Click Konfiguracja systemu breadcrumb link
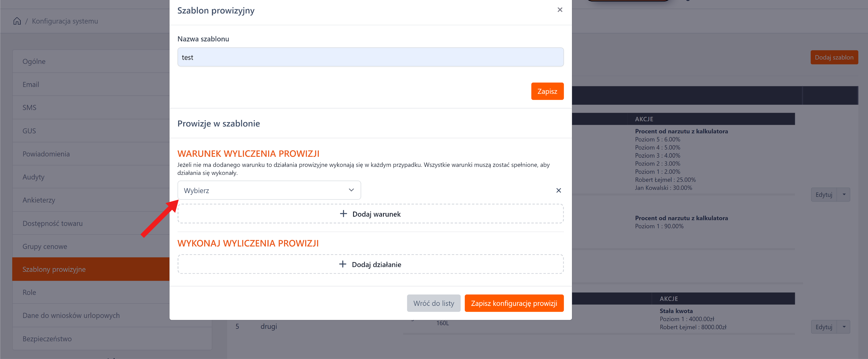This screenshot has height=359, width=868. tap(65, 21)
